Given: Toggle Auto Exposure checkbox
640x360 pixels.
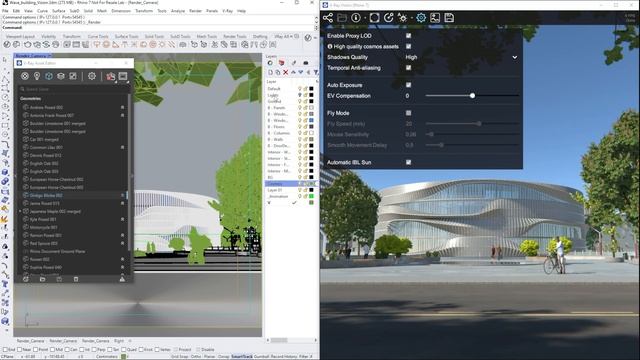Looking at the screenshot, I should [x=409, y=85].
